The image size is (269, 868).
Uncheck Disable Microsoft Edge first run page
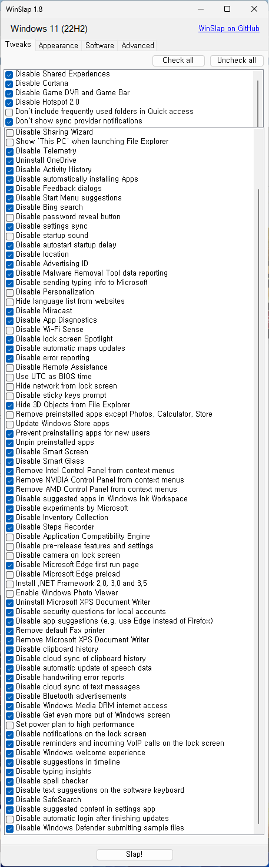(x=9, y=565)
